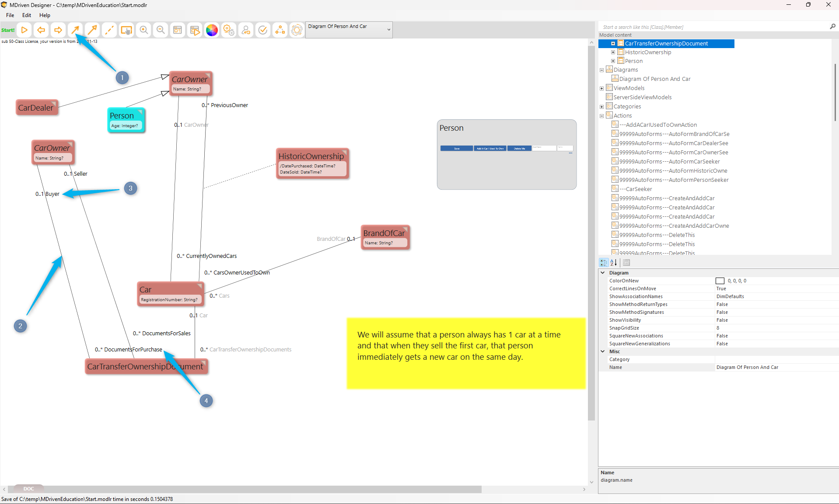Click the model search input field

[x=713, y=27]
